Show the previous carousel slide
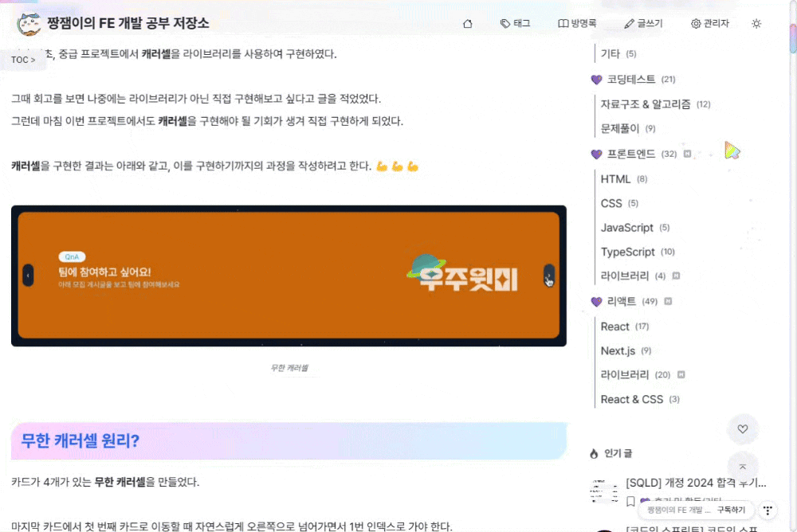Viewport: 797px width, 532px height. point(28,276)
